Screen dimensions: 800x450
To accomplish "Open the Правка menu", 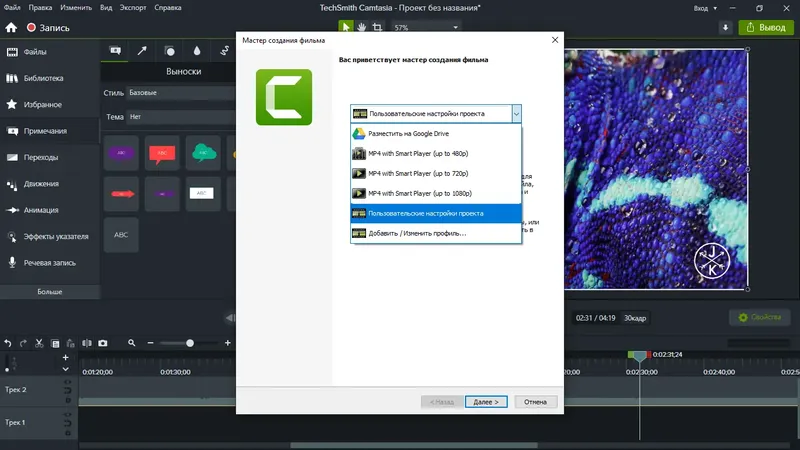I will (40, 8).
